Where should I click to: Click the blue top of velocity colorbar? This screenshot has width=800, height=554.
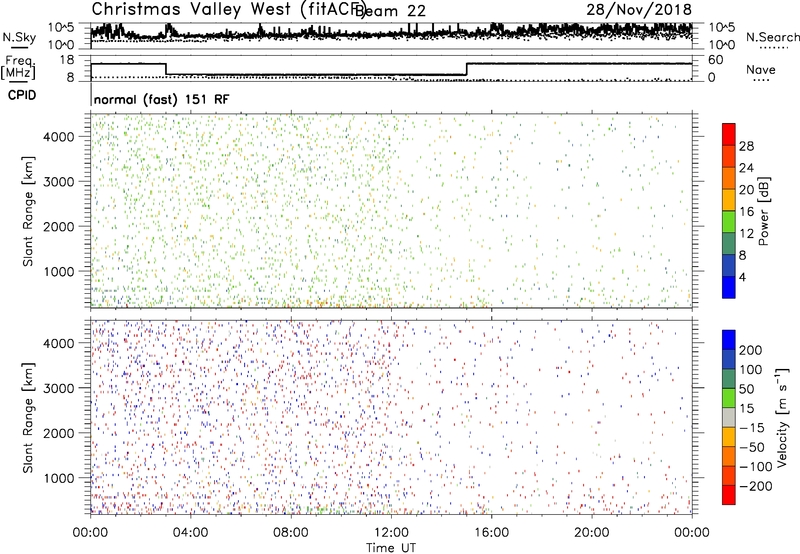click(x=729, y=340)
